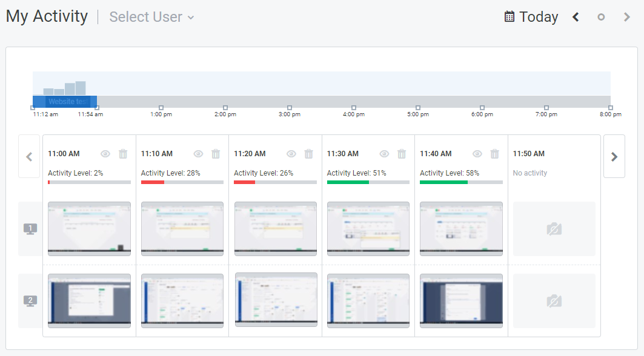Expand earlier screenshots with the left chevron
644x356 pixels.
tap(29, 156)
